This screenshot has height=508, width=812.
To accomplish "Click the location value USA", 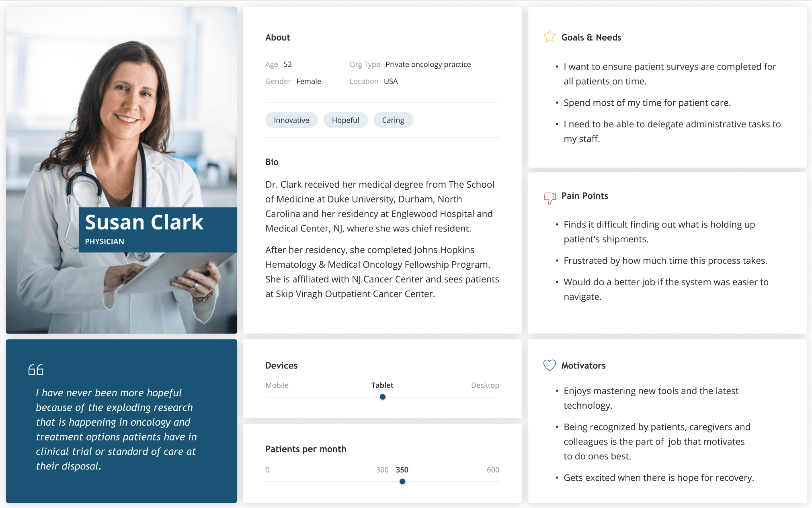I will pyautogui.click(x=391, y=81).
